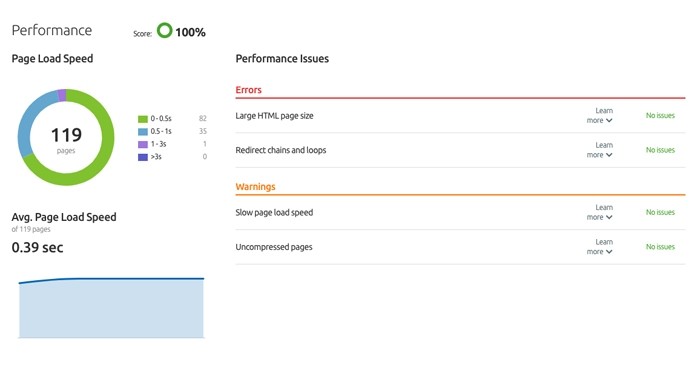Open the Uncompressed pages issue
This screenshot has height=375, width=700.
(x=274, y=247)
